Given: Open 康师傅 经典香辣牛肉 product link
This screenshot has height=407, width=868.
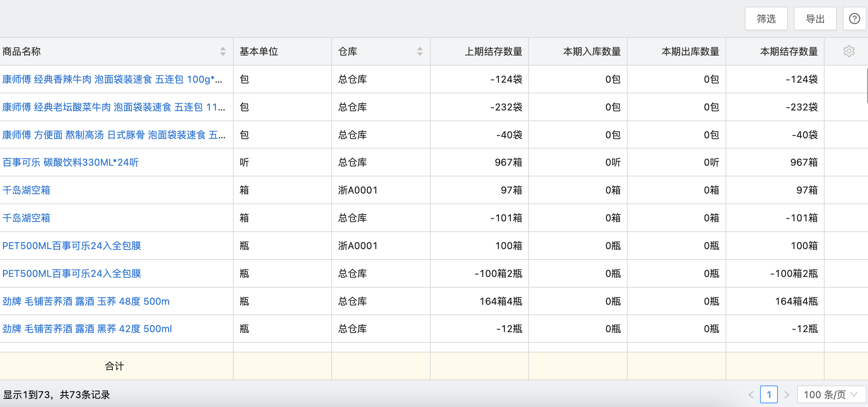Looking at the screenshot, I should tap(112, 79).
